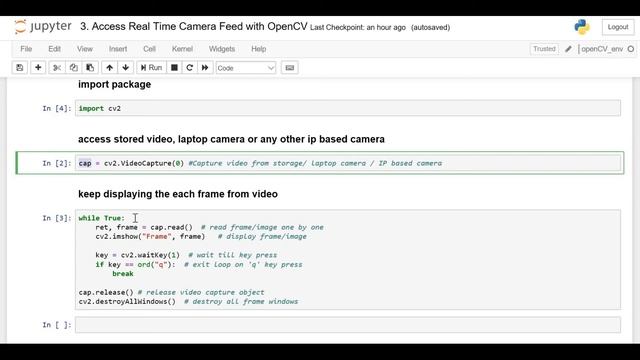Select the 'keep displaying the each frame' heading

178,194
